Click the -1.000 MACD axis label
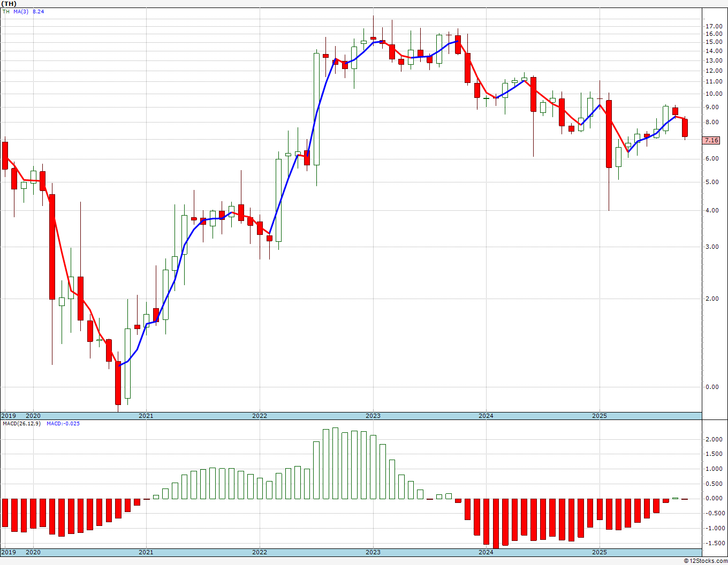 tap(715, 528)
